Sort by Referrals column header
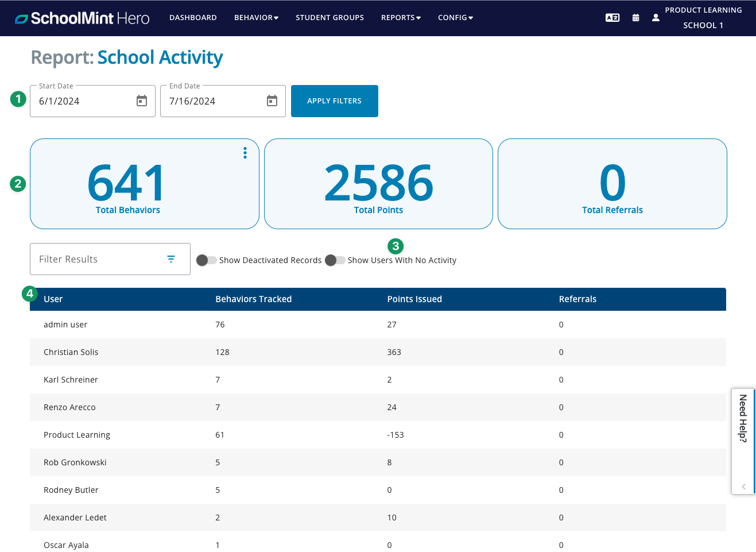 [x=577, y=299]
